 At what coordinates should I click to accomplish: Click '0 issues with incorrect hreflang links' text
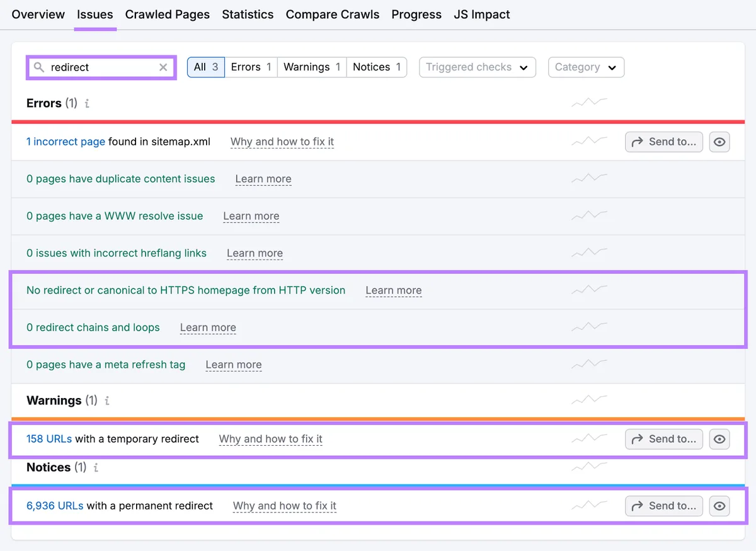coord(117,253)
